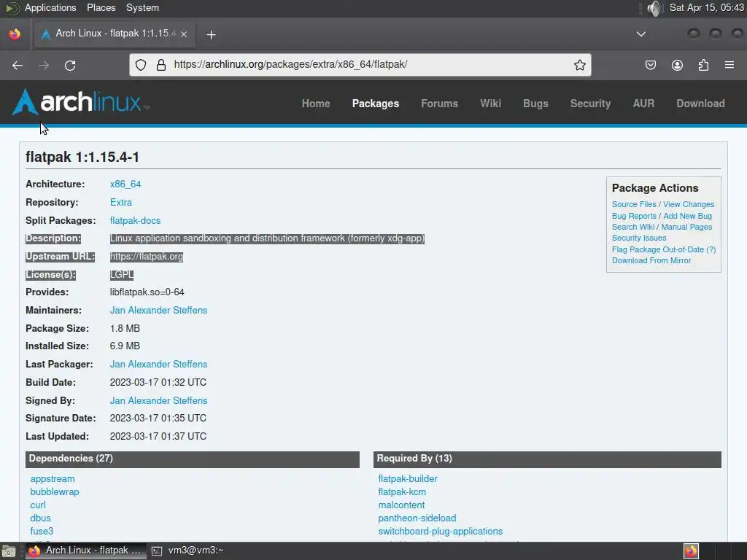Viewport: 747px width, 560px height.
Task: Open the Places menu
Action: click(101, 7)
